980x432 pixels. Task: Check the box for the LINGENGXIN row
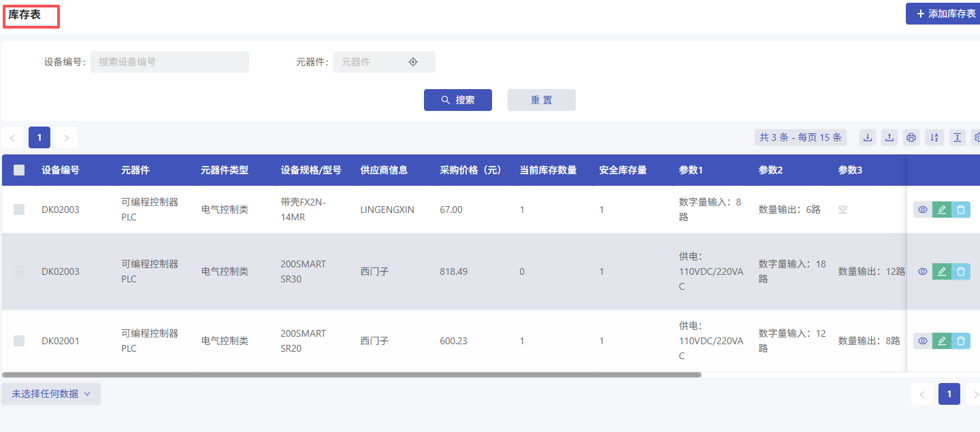click(19, 210)
